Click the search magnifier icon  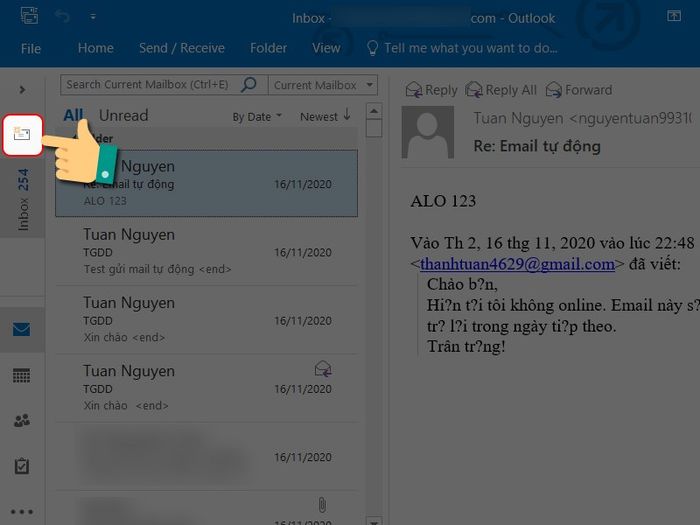point(250,85)
